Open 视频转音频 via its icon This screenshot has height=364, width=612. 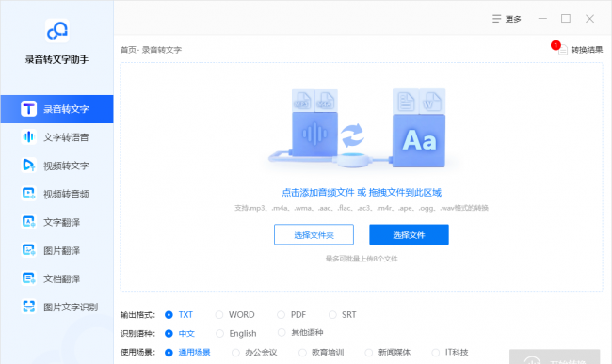click(x=28, y=194)
